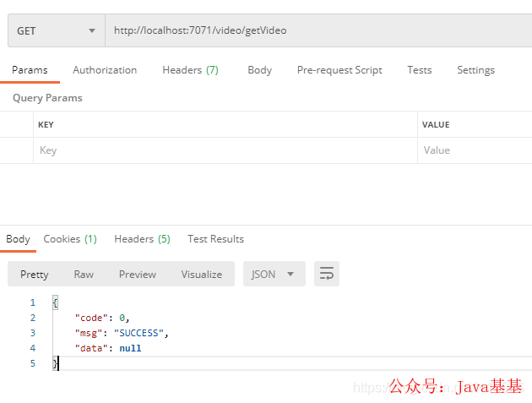The image size is (532, 403).
Task: Open the Test Results tab
Action: 216,239
